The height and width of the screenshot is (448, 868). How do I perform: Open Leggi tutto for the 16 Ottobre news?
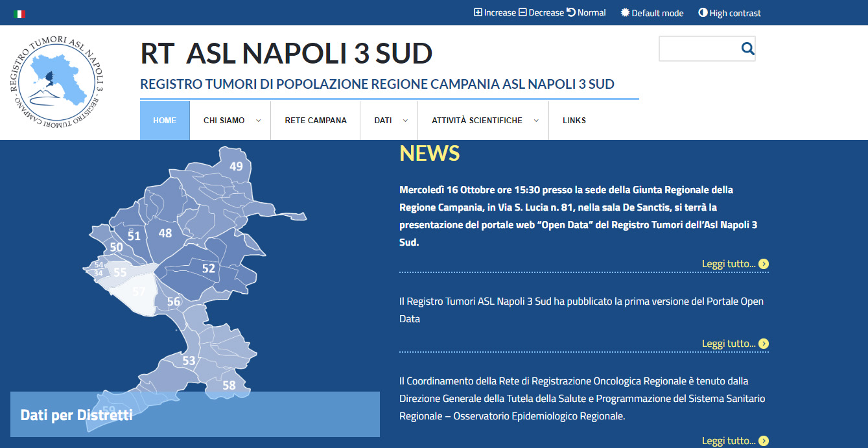pyautogui.click(x=735, y=264)
